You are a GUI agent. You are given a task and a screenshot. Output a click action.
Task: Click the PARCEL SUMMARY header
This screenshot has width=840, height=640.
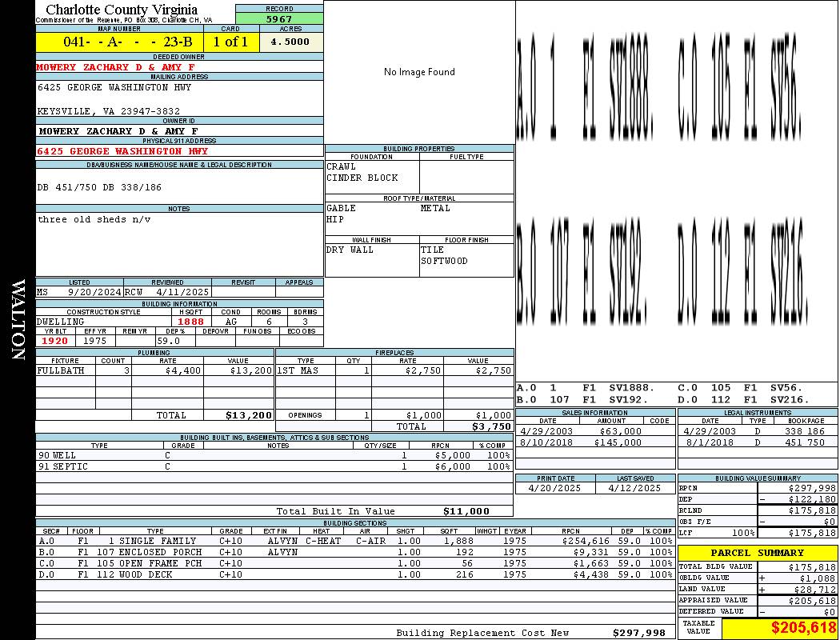[758, 553]
